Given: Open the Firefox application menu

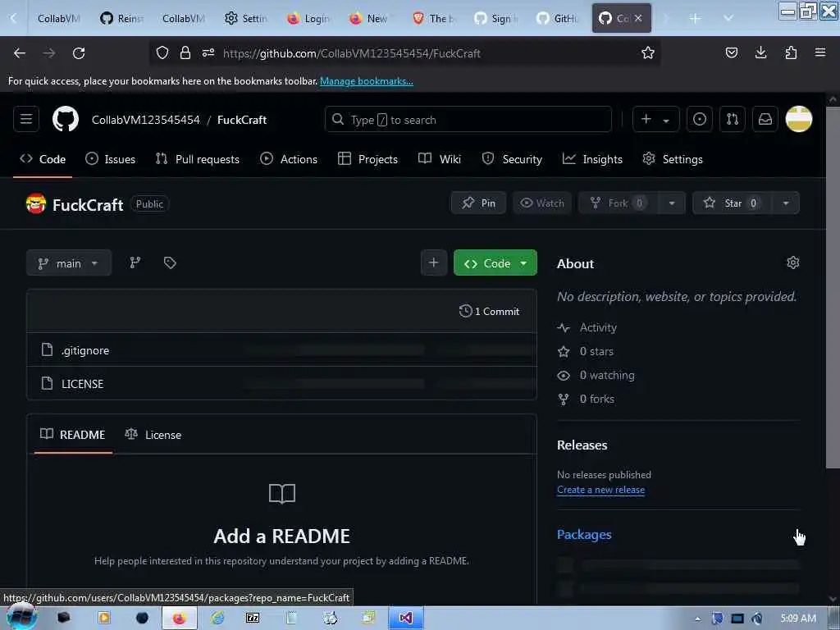Looking at the screenshot, I should [x=820, y=52].
